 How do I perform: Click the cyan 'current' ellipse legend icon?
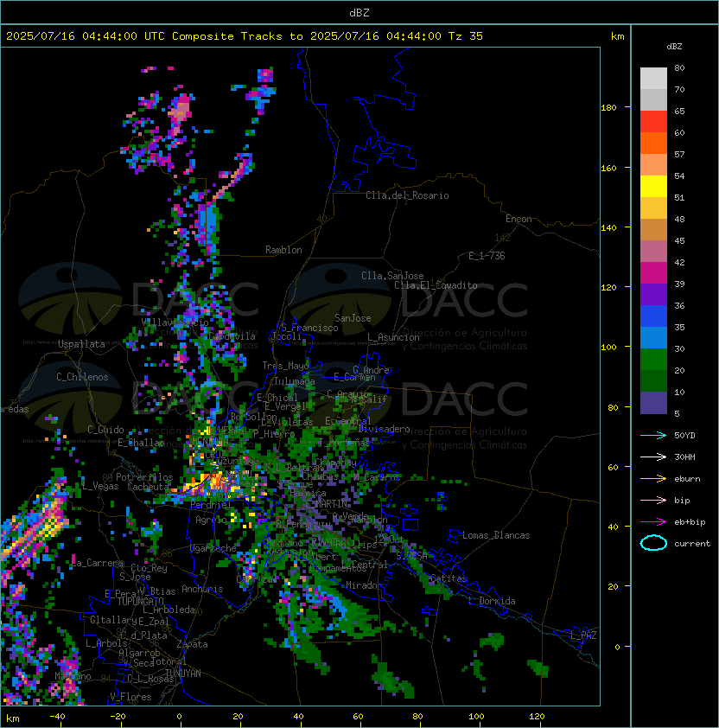653,543
